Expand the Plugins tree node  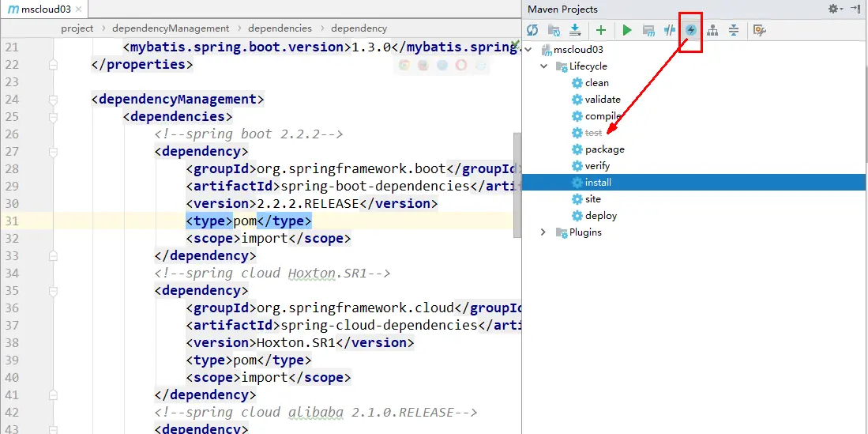coord(543,232)
